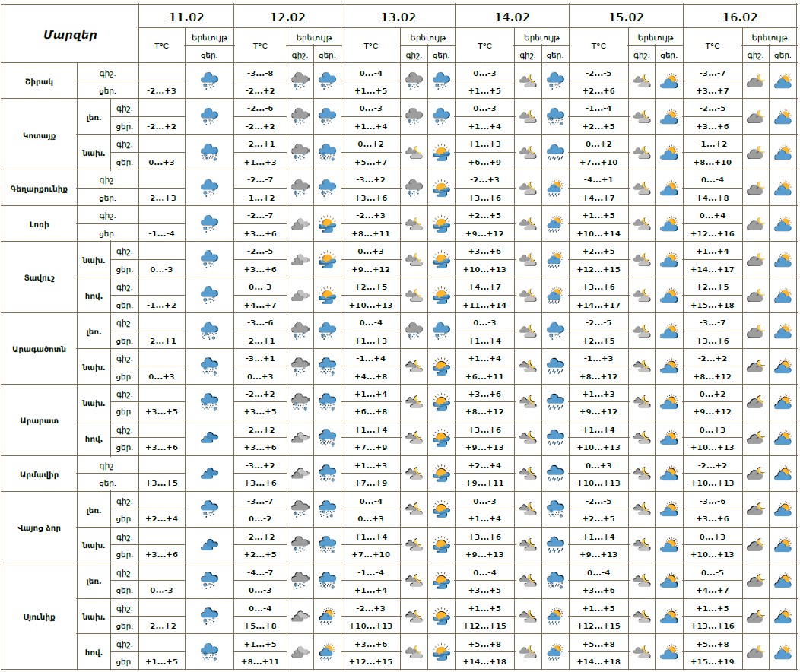Click Շիրակ's night cloud icon for 12.02

[300, 81]
